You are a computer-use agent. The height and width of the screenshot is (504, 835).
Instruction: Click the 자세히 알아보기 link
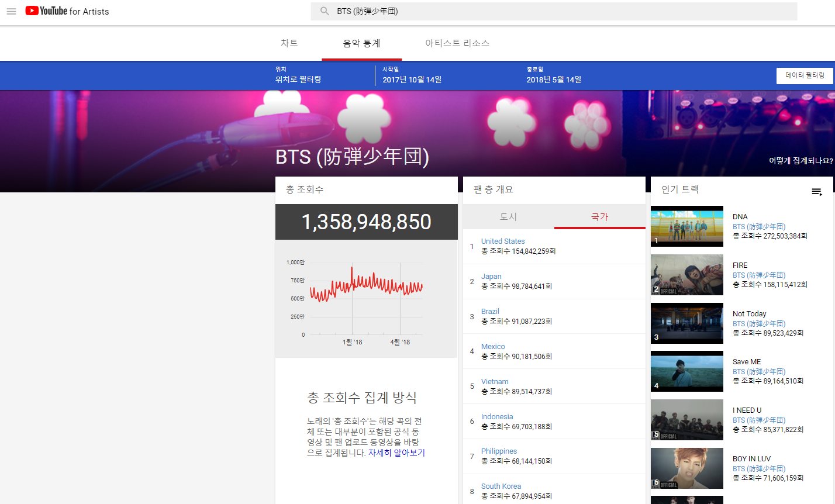396,453
